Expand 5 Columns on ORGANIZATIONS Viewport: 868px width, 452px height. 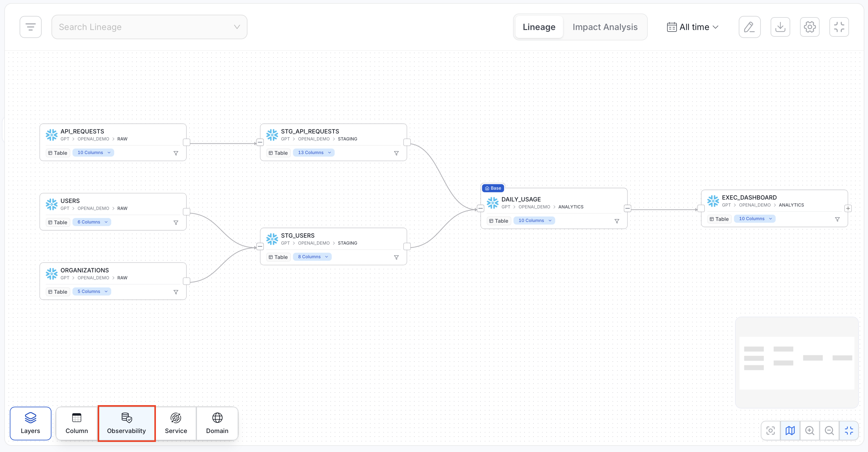[x=92, y=291]
